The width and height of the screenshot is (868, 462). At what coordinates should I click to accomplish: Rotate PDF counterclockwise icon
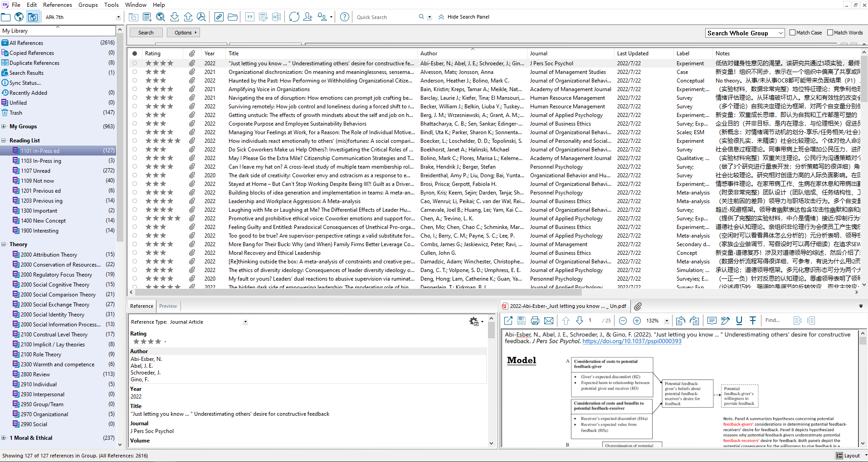click(680, 321)
